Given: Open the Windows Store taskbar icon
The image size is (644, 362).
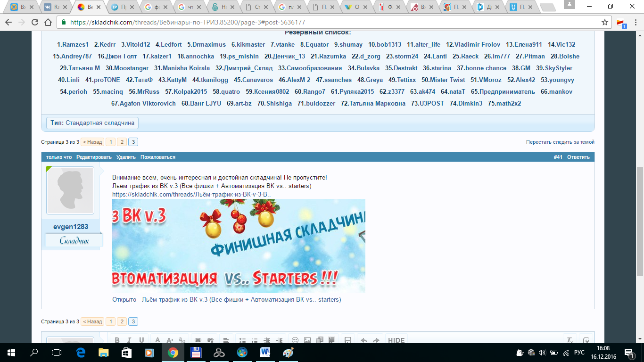Looking at the screenshot, I should click(126, 353).
